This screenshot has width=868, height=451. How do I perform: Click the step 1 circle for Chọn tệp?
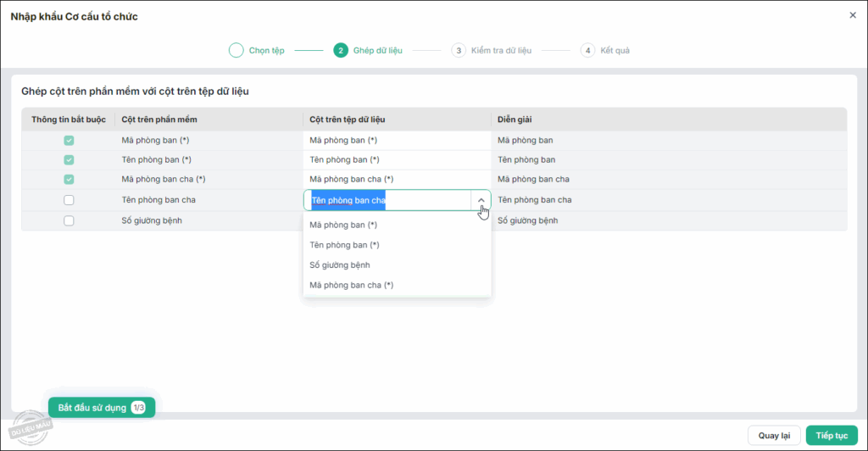tap(236, 50)
